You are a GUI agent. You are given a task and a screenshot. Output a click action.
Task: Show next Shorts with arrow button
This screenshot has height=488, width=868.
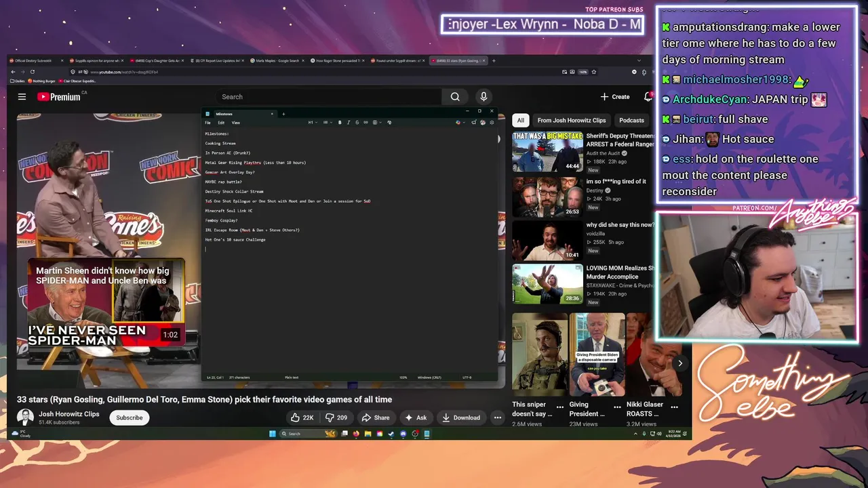click(x=680, y=363)
